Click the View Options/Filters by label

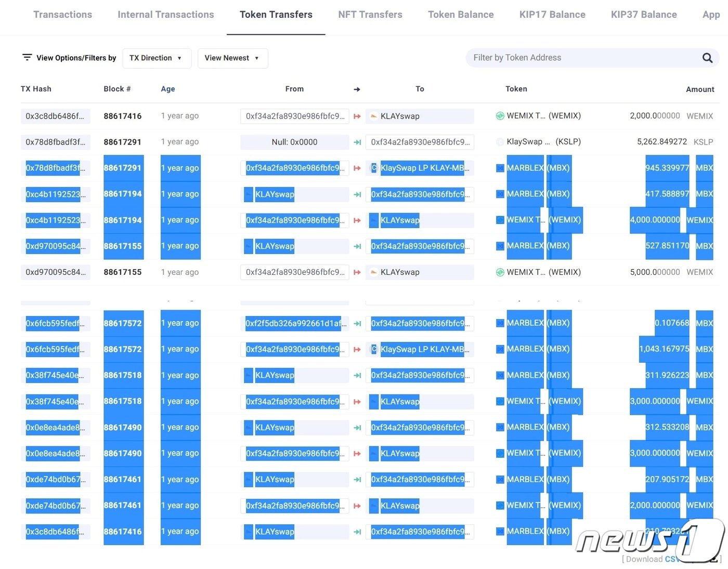click(x=76, y=58)
